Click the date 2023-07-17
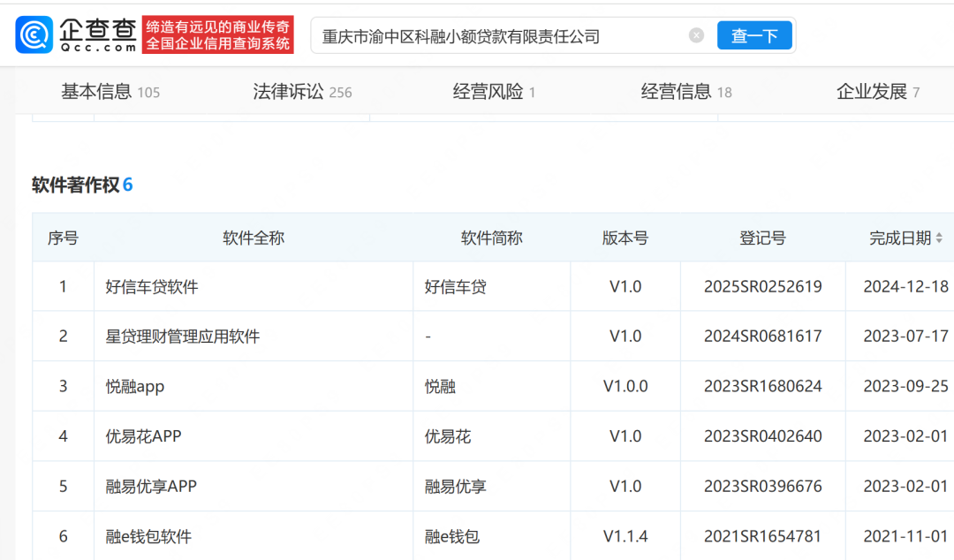Screen dimensions: 954x560 [x=906, y=337]
